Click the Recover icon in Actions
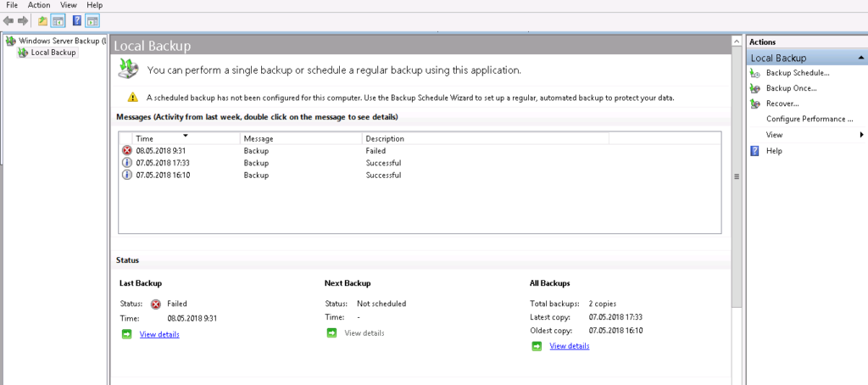 pos(755,103)
